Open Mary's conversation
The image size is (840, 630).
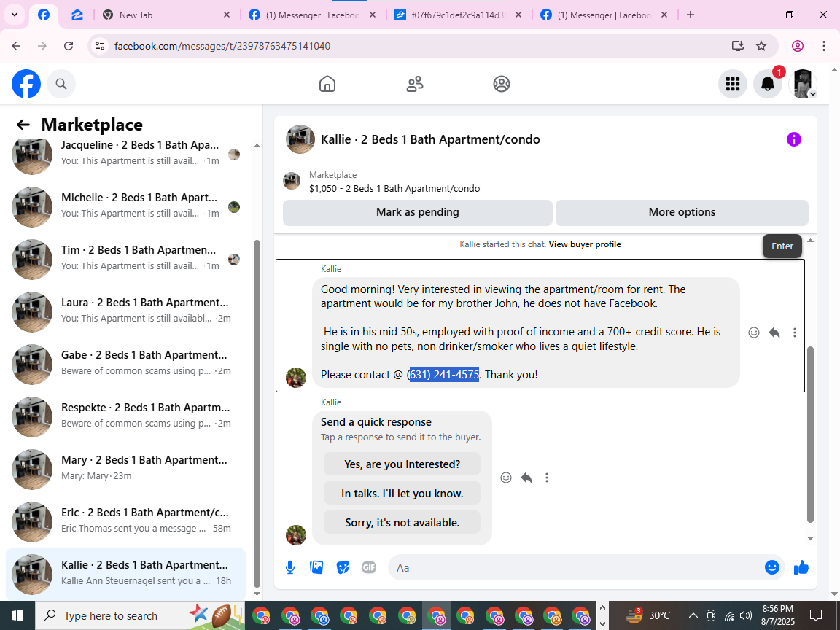point(126,469)
